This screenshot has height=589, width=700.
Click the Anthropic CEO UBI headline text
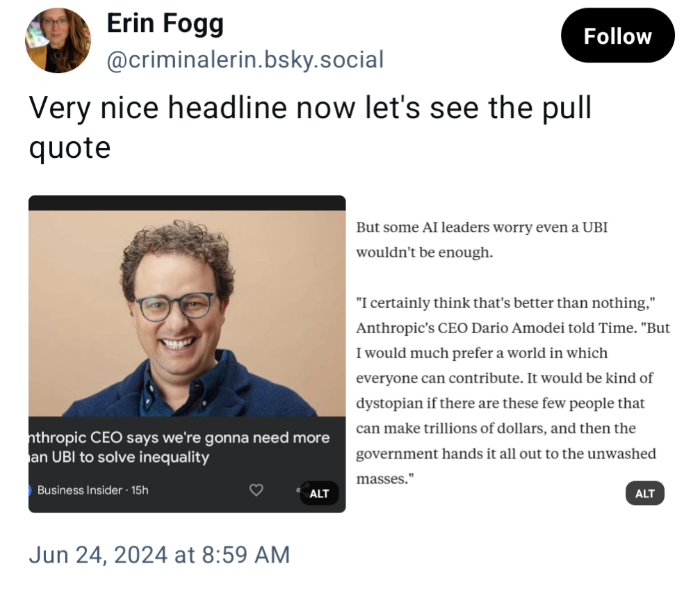point(179,447)
